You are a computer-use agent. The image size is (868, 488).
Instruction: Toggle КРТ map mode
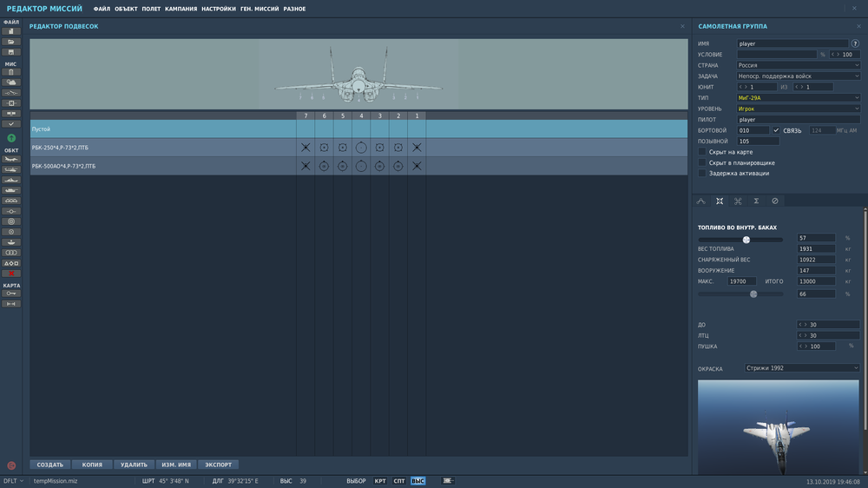pos(380,481)
